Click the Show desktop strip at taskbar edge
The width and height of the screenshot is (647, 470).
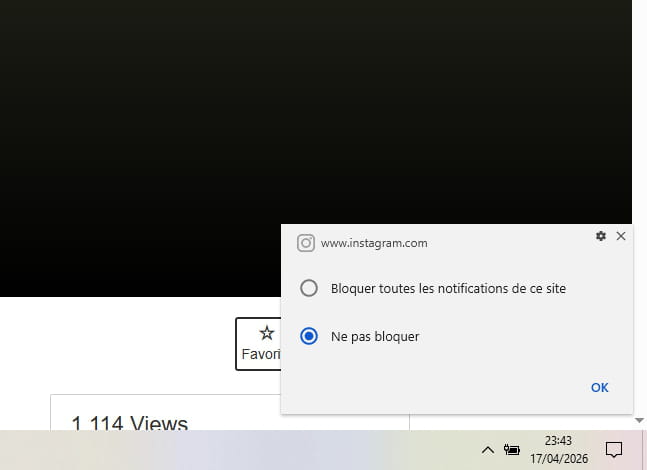[644, 450]
